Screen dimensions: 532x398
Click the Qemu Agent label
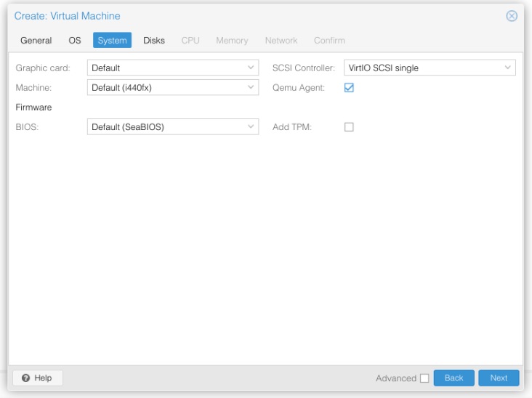[x=299, y=88]
